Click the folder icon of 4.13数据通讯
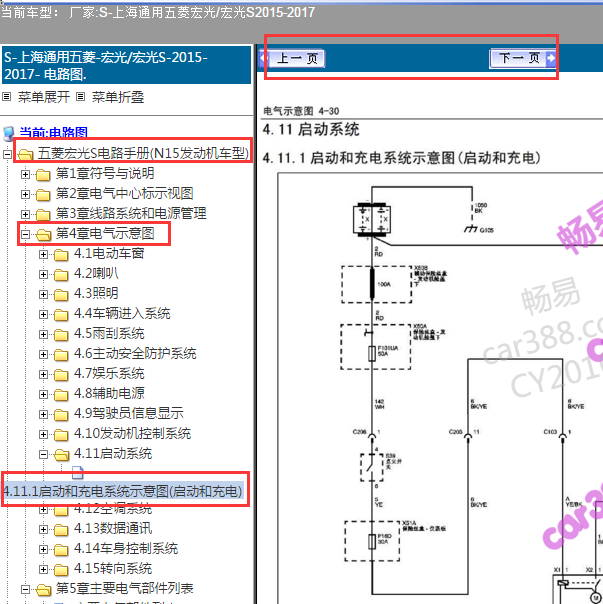The width and height of the screenshot is (603, 604). coord(61,530)
